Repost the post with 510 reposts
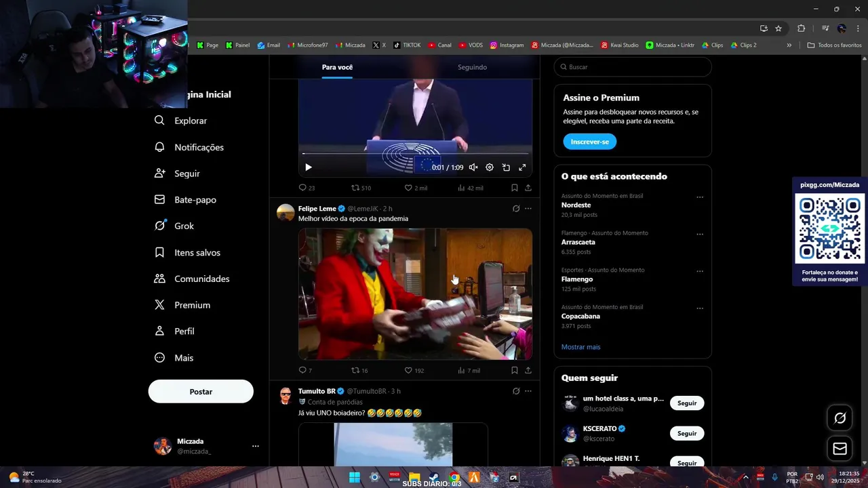 click(x=361, y=188)
